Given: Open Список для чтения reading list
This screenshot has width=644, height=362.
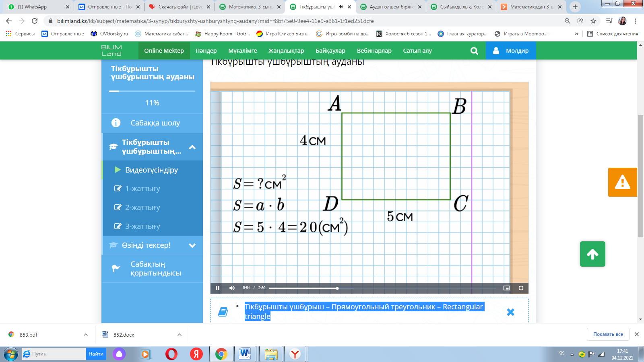Looking at the screenshot, I should click(613, 34).
